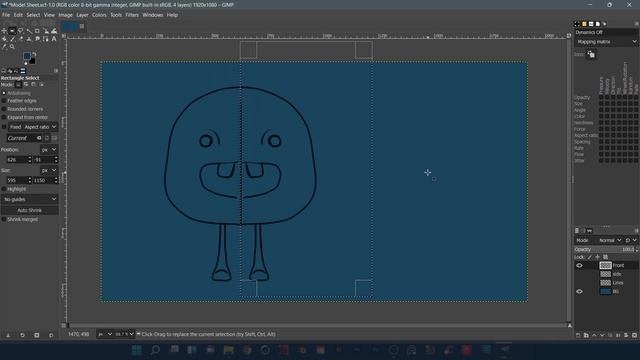Select the Smudge tool
The image size is (640, 360).
(x=37, y=39)
